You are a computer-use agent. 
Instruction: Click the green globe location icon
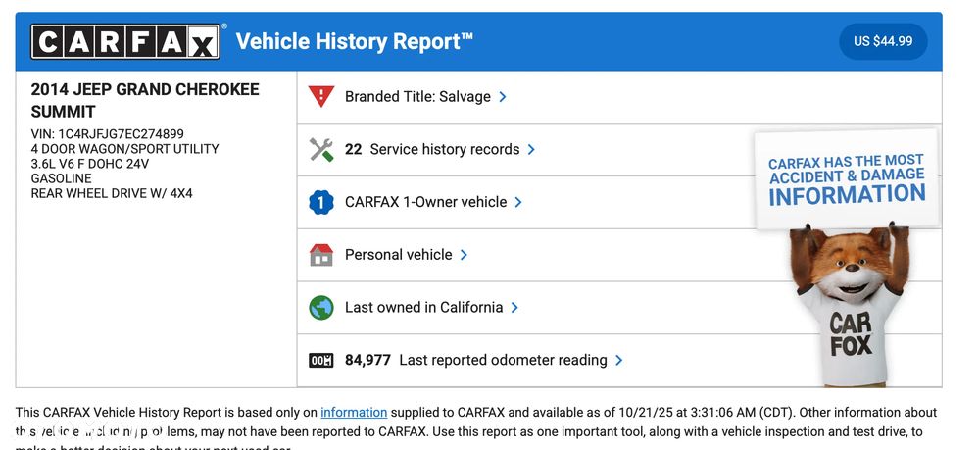pyautogui.click(x=321, y=308)
